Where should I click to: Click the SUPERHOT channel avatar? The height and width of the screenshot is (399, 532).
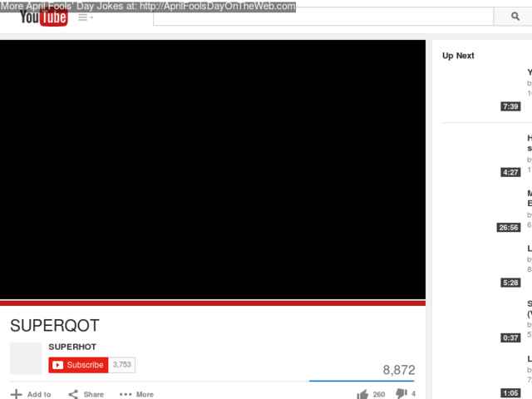pyautogui.click(x=26, y=358)
